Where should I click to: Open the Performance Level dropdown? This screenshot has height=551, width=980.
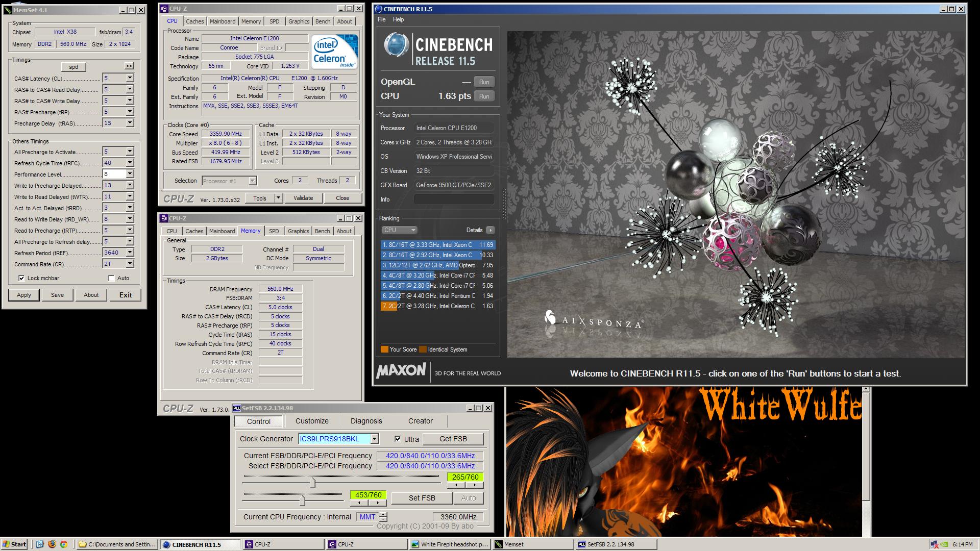(130, 174)
